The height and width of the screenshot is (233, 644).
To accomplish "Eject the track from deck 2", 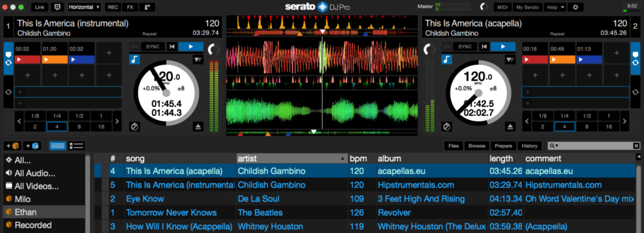I will tap(510, 127).
